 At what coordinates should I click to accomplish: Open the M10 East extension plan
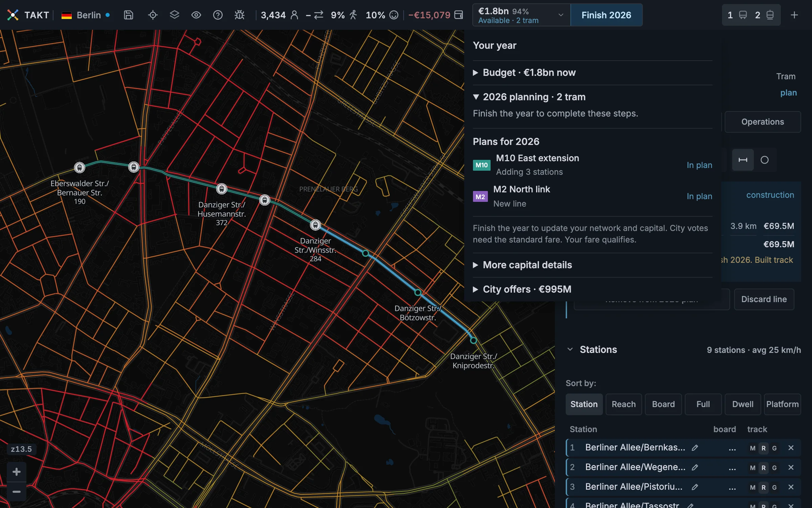click(x=592, y=165)
